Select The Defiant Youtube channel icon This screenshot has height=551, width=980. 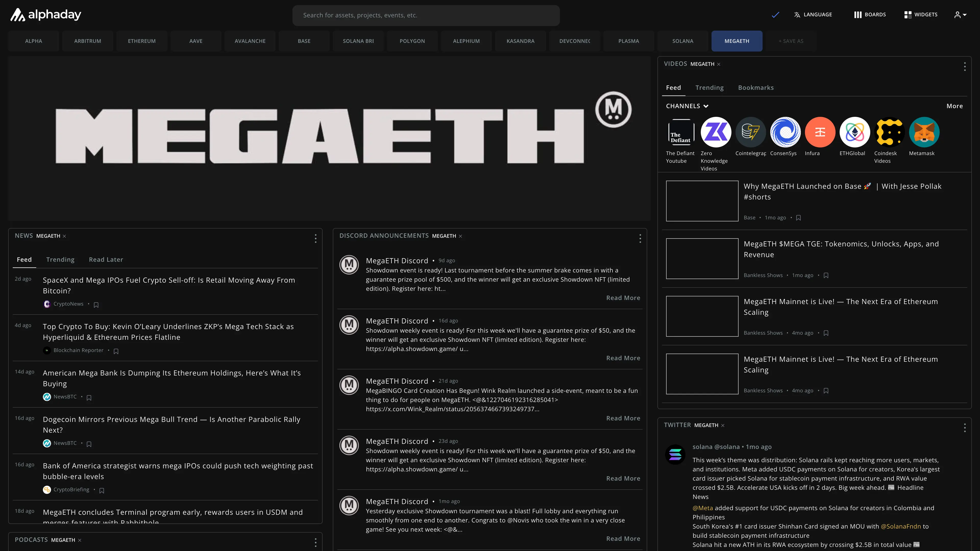681,132
